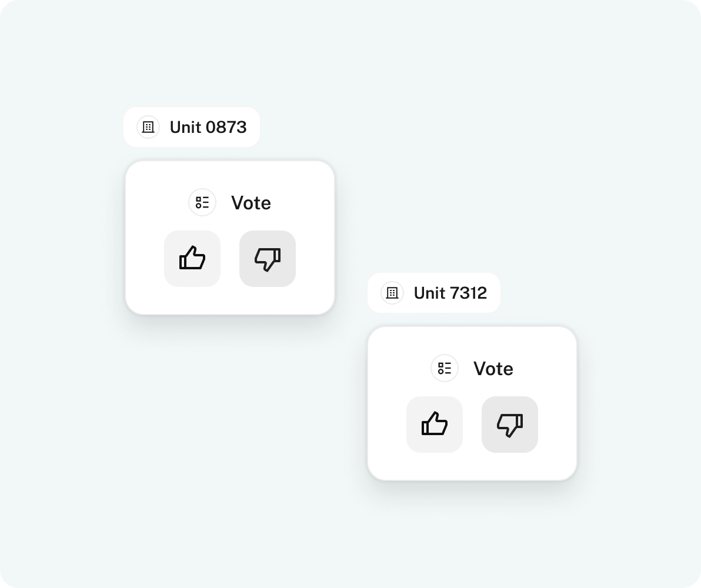The height and width of the screenshot is (588, 701).
Task: Select the list icon in Unit 7312's Vote card
Action: (445, 369)
